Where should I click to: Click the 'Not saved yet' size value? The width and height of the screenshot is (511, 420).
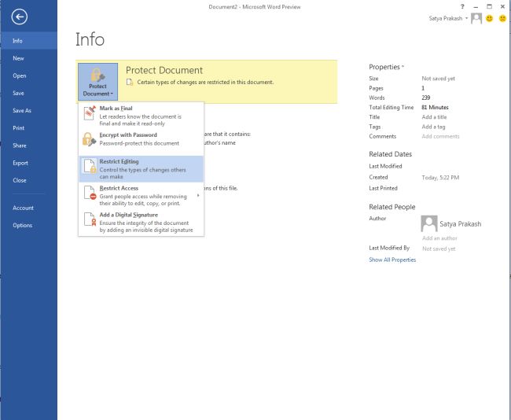pyautogui.click(x=438, y=79)
